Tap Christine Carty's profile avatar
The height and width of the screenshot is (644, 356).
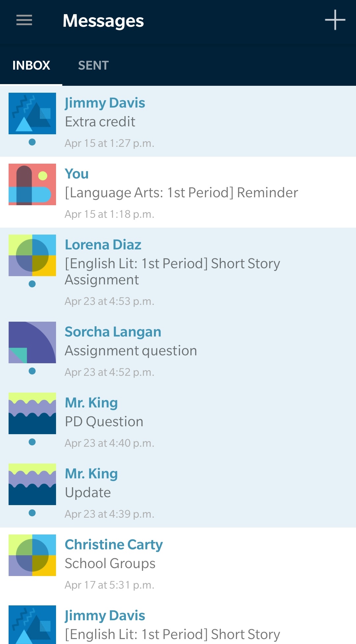[x=32, y=555]
